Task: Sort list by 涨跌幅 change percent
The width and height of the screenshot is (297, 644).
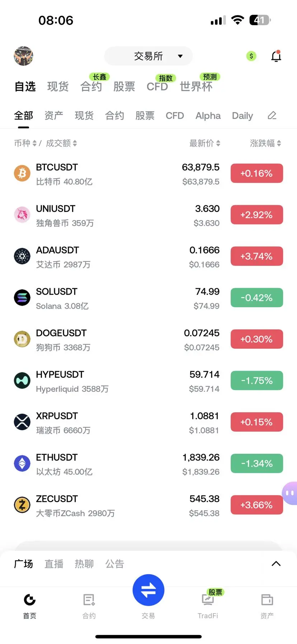Action: click(x=265, y=144)
